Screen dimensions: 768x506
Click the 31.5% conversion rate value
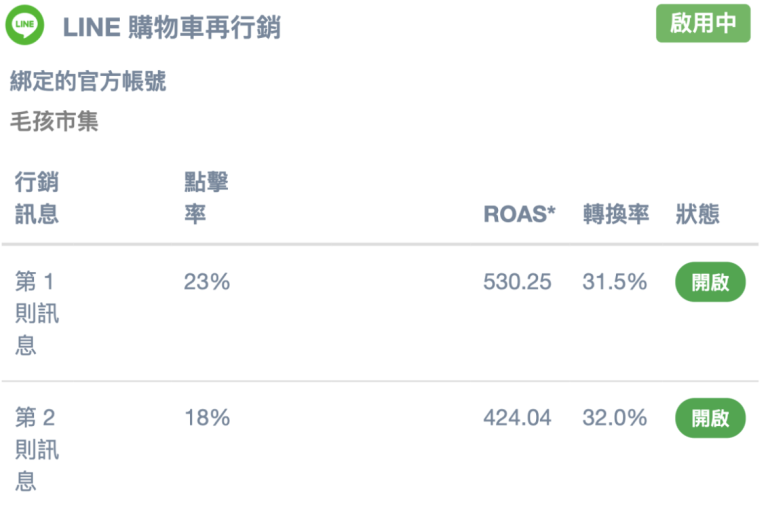615,282
